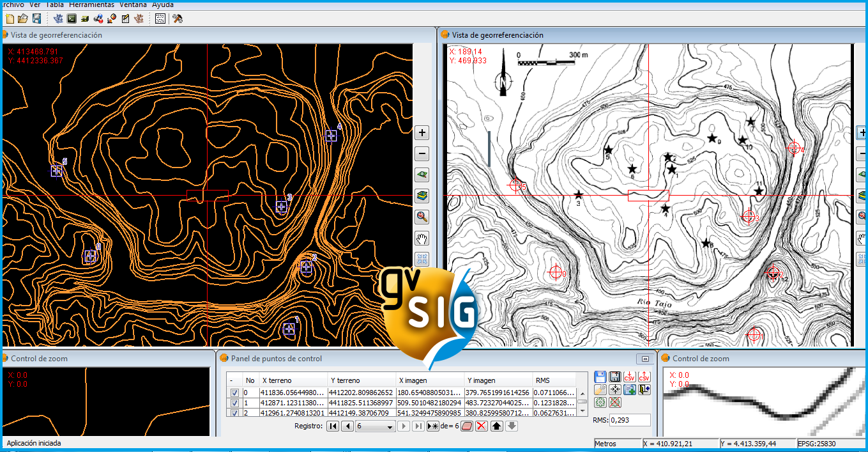Click the preferences wrench and hammer icon
This screenshot has width=868, height=452.
coord(178,19)
